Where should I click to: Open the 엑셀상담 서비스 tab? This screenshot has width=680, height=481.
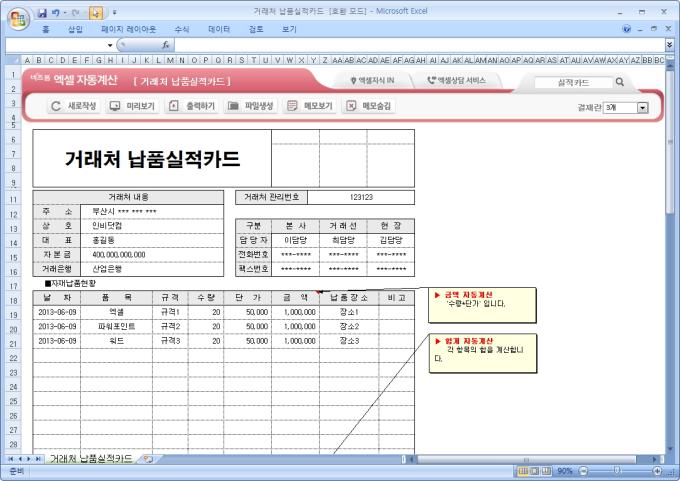tap(457, 80)
